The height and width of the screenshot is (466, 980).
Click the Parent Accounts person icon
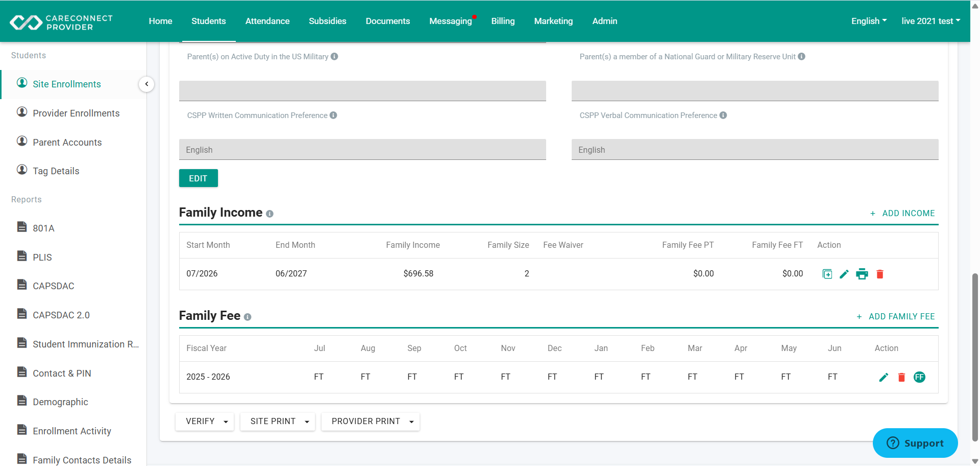(x=22, y=141)
